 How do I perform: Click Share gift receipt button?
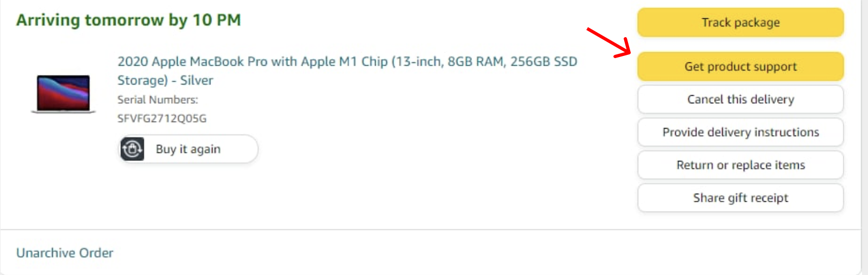[740, 198]
